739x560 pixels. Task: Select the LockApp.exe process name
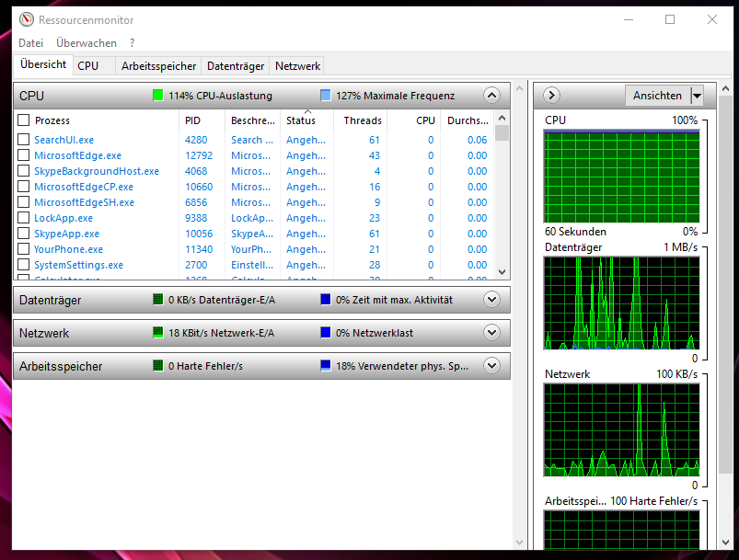tap(64, 218)
